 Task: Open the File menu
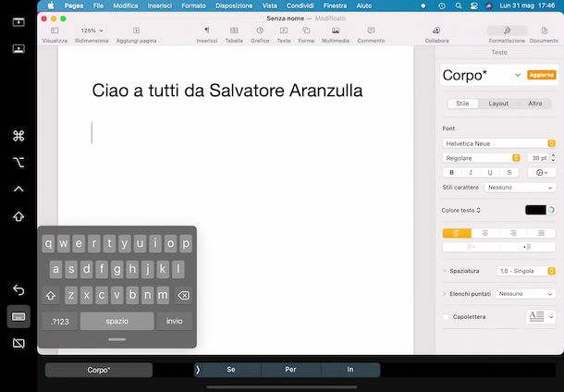tap(98, 6)
